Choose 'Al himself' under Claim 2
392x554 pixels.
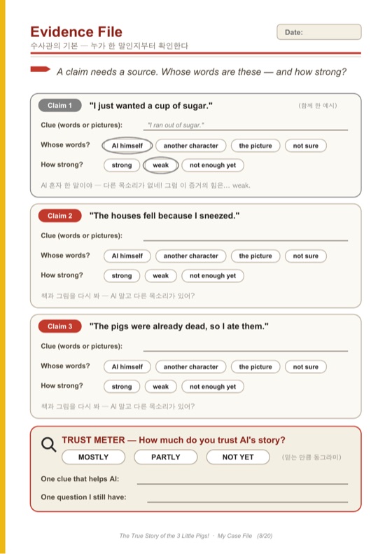(127, 256)
